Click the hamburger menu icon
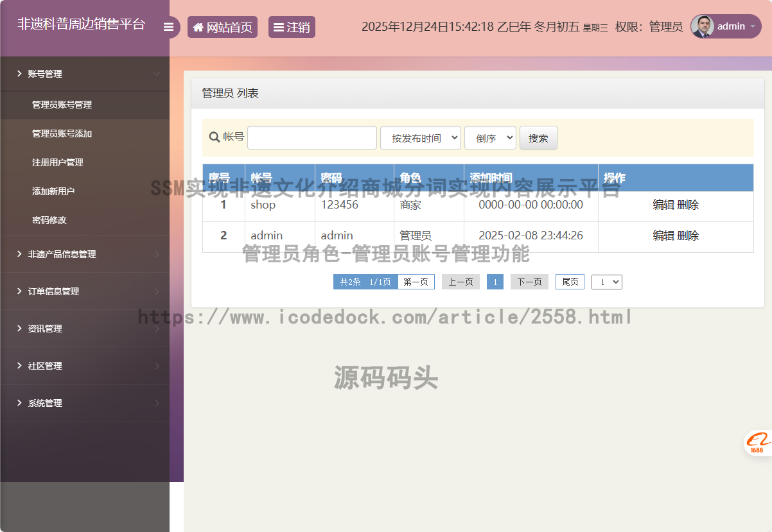 point(169,26)
